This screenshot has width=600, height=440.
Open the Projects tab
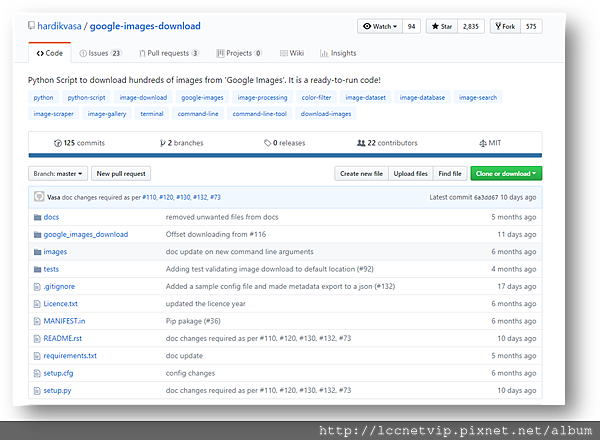(239, 53)
